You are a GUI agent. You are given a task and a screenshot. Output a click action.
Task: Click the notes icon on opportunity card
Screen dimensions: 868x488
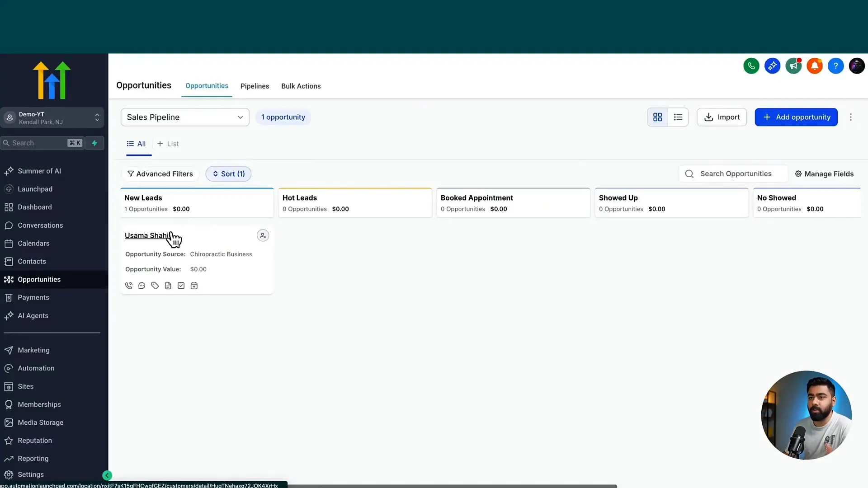point(168,286)
